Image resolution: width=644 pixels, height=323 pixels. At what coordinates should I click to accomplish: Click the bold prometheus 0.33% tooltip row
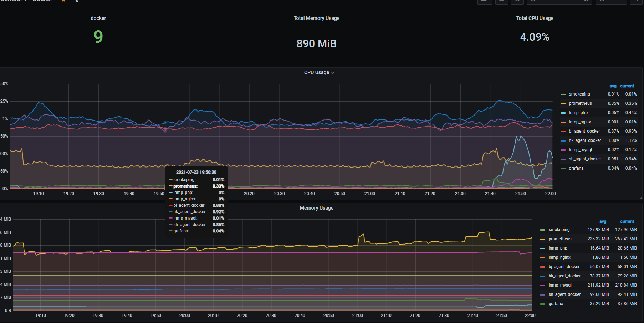[x=196, y=186]
